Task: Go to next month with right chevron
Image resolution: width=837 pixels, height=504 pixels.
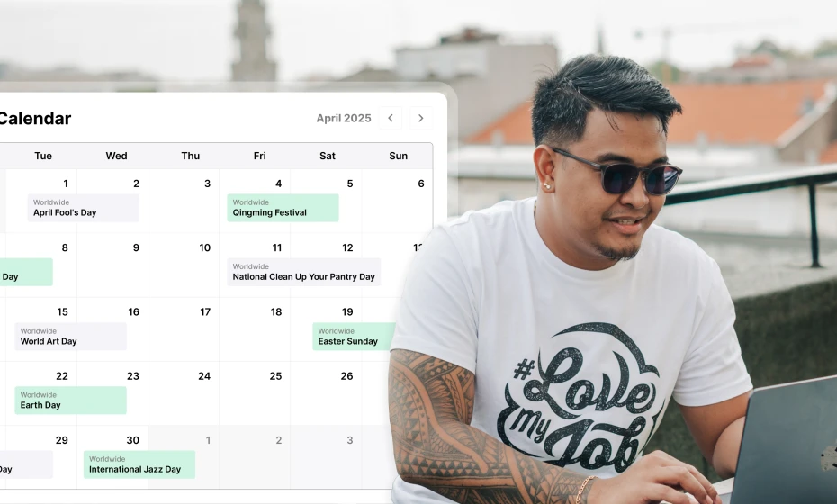Action: coord(421,118)
